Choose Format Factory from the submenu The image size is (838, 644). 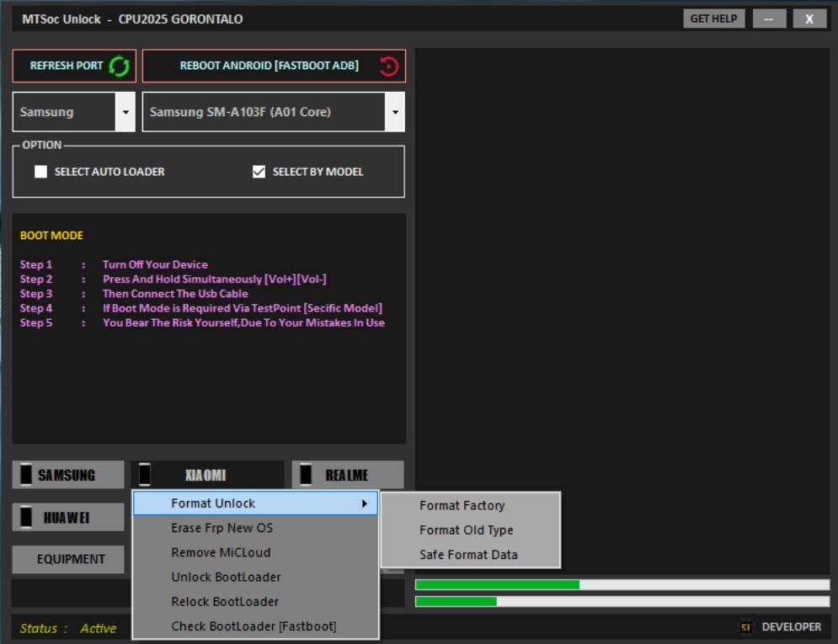click(462, 505)
